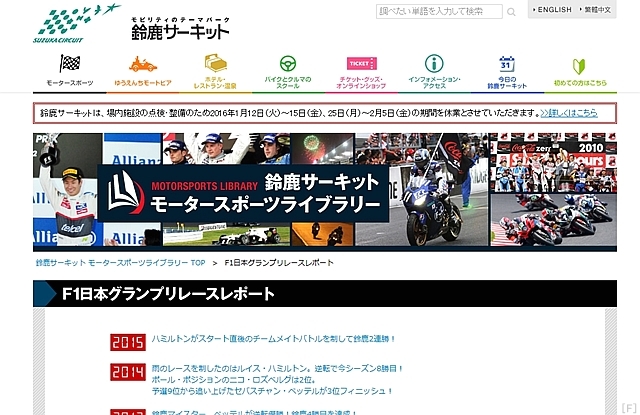Image resolution: width=640 pixels, height=415 pixels.
Task: Open モータースポーツ menu label
Action: pyautogui.click(x=70, y=83)
